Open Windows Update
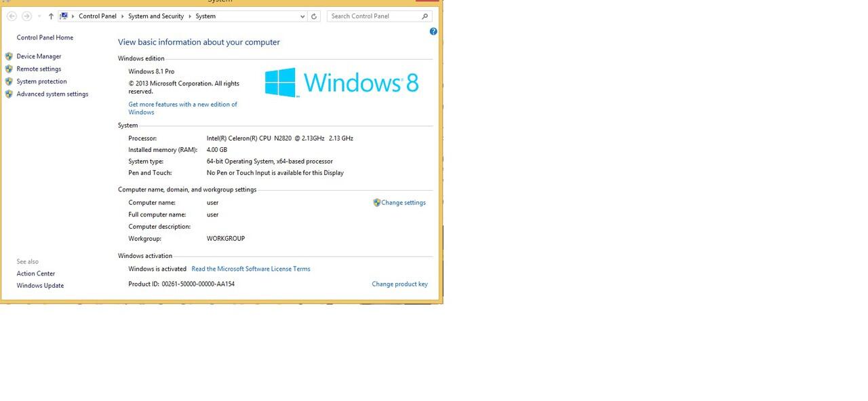868x401 pixels. 40,286
